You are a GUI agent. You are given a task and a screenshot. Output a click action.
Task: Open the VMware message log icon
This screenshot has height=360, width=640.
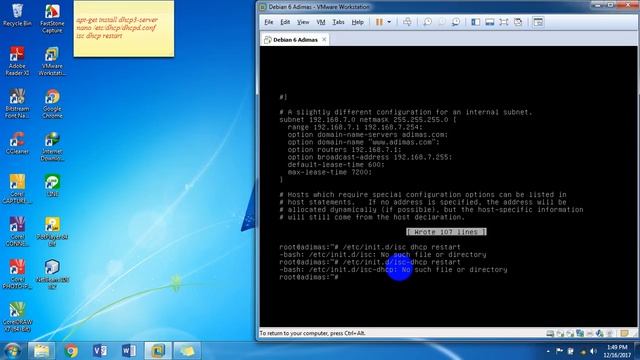pyautogui.click(x=624, y=333)
